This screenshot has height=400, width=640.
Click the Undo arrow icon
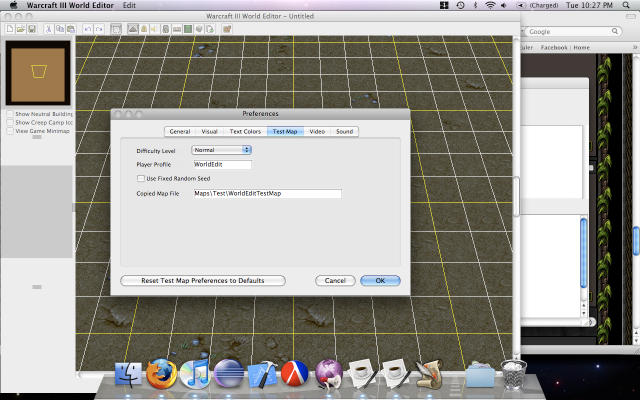87,29
